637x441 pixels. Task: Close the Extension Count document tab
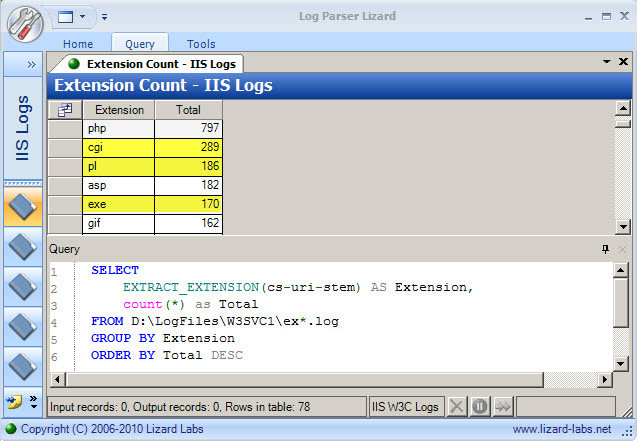[x=623, y=62]
